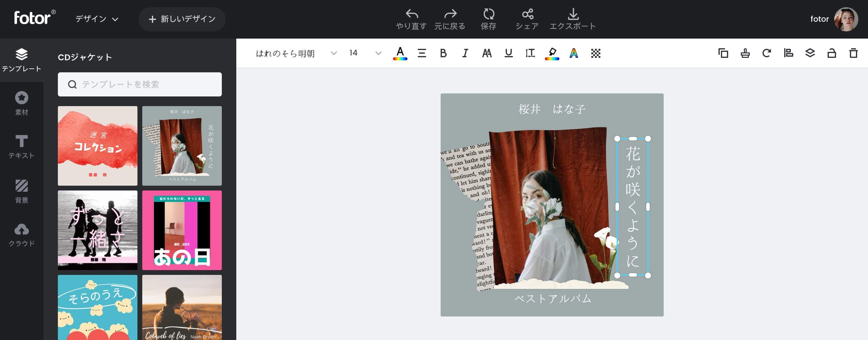The image size is (868, 340).
Task: Open the object align options
Action: click(x=788, y=53)
